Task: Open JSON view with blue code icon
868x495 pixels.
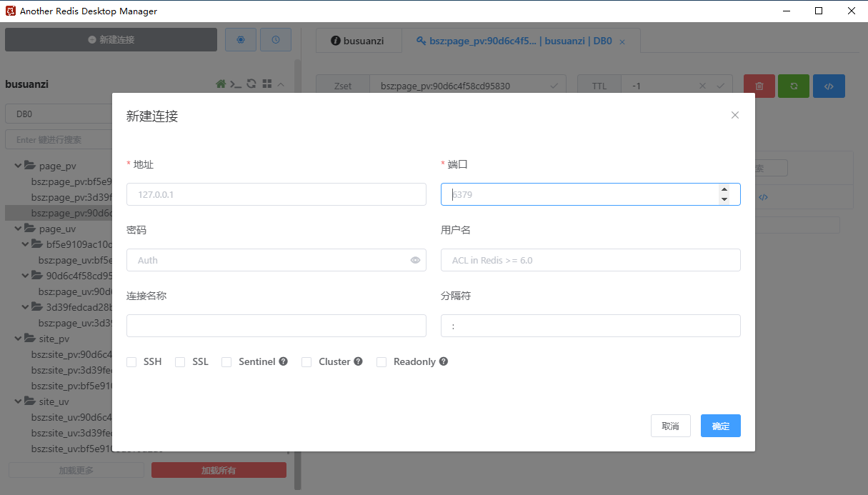Action: [x=829, y=85]
